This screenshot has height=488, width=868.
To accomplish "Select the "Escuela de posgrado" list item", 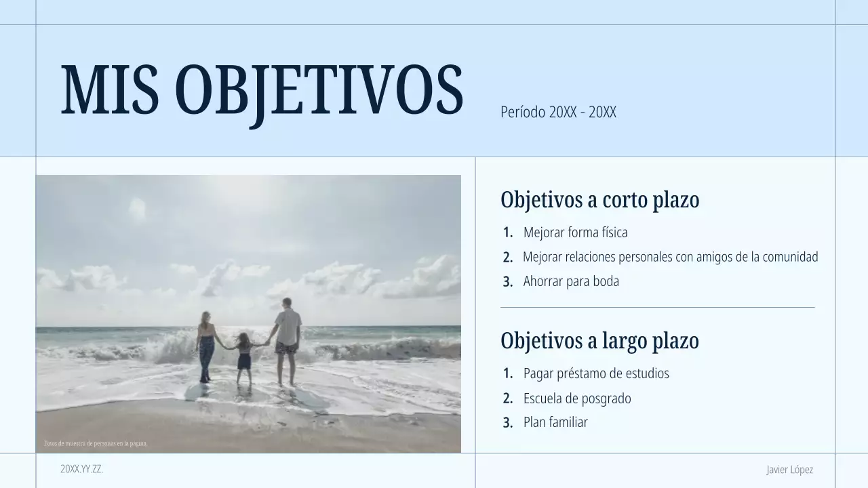I will 576,398.
